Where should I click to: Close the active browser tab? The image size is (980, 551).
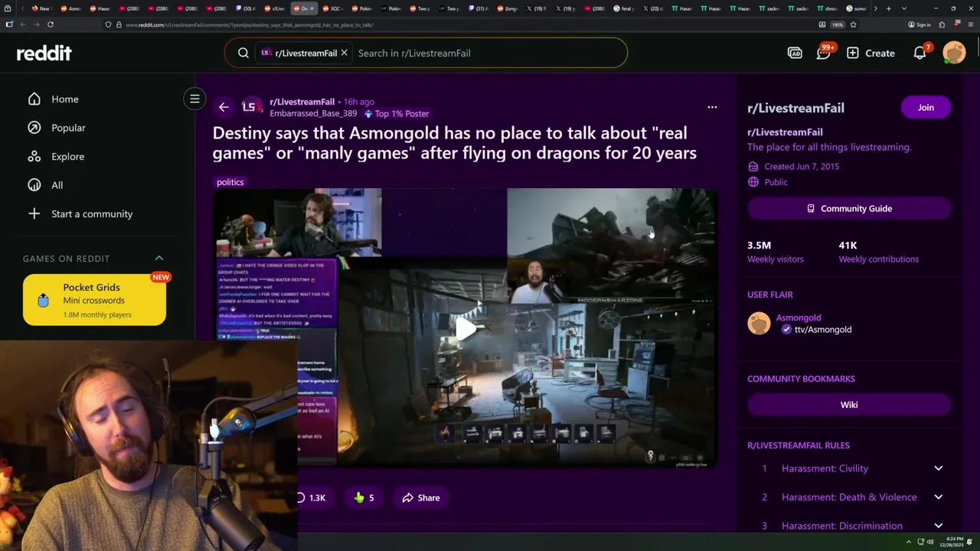[312, 8]
